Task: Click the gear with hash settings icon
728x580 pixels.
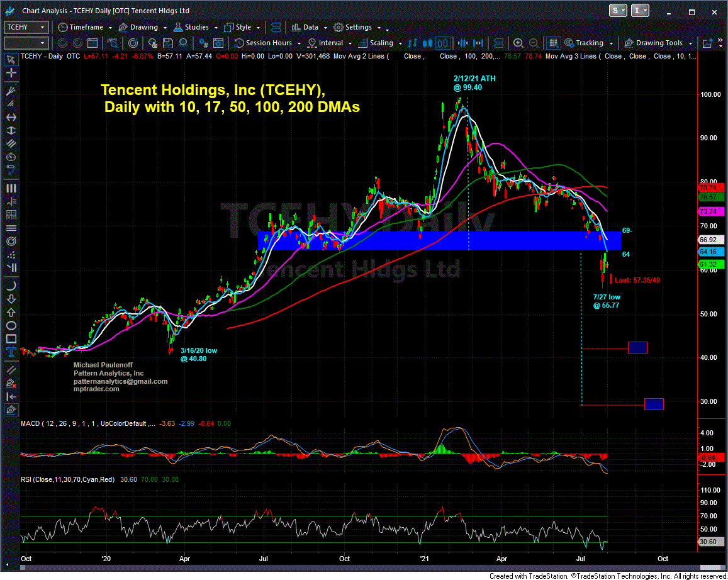Action: pos(203,43)
